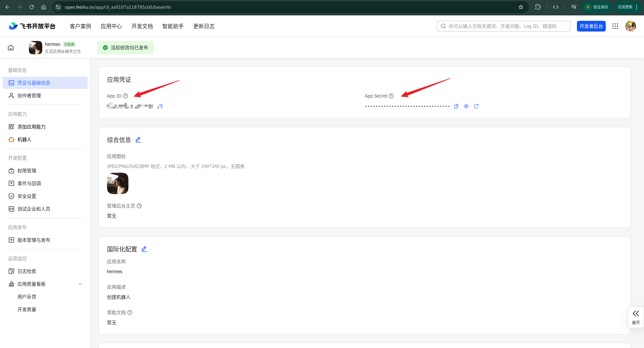Viewport: 644px width, 348px height.
Task: Click the 正式应用@城市之光 subtitle
Action: (x=63, y=51)
